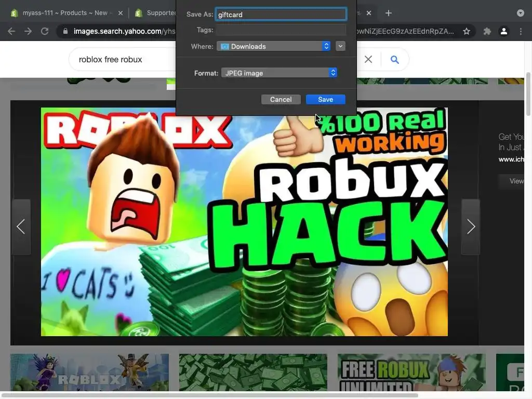Click the browser back arrow
Viewport: 532px width, 399px height.
tap(11, 31)
